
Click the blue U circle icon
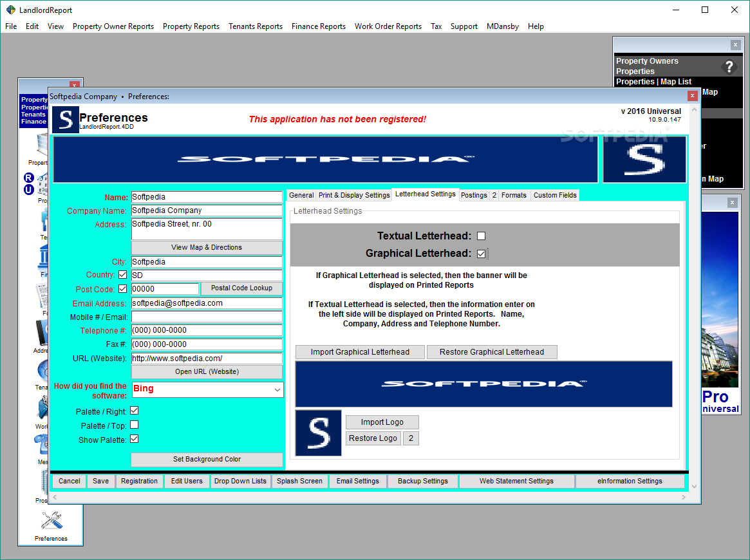pos(29,189)
